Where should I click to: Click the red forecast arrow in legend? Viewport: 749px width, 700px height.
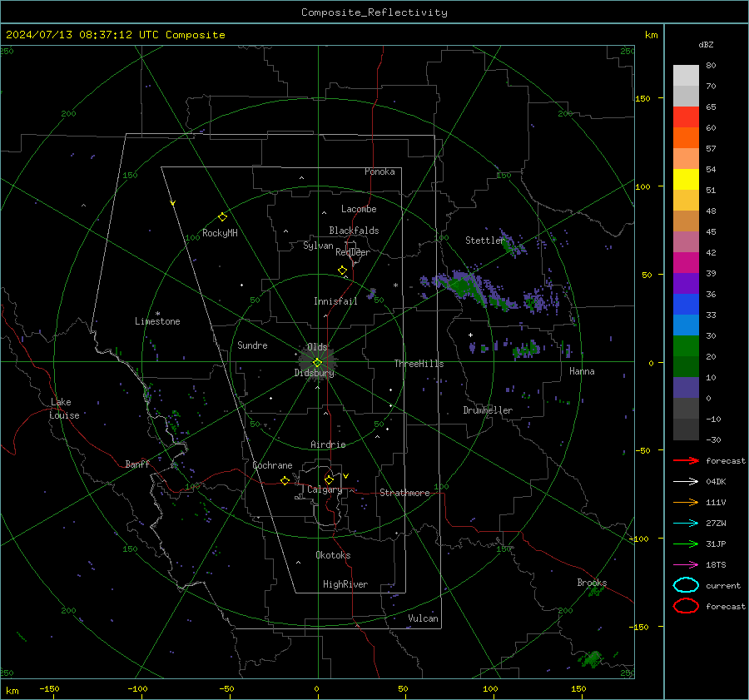(686, 460)
